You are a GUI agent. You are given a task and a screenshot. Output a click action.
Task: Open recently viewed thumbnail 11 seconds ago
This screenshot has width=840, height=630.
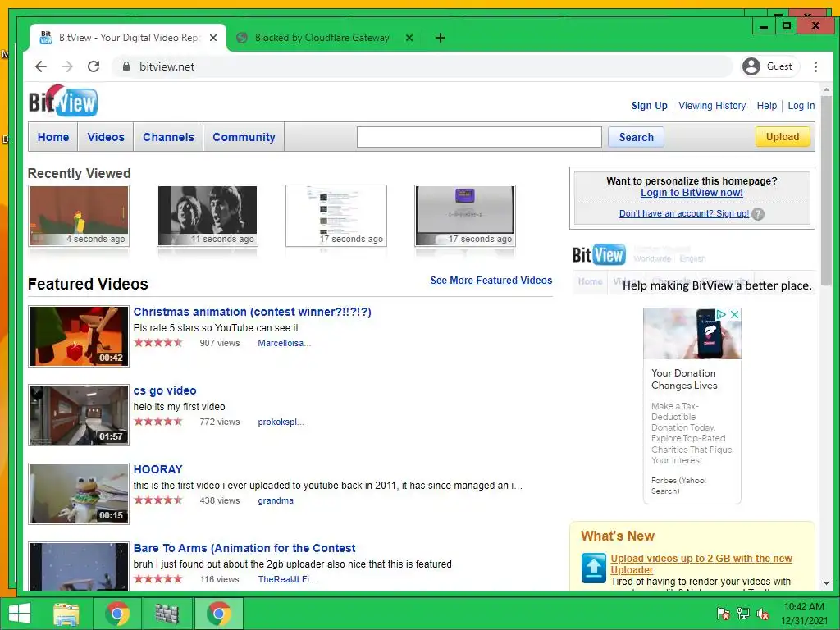tap(208, 216)
